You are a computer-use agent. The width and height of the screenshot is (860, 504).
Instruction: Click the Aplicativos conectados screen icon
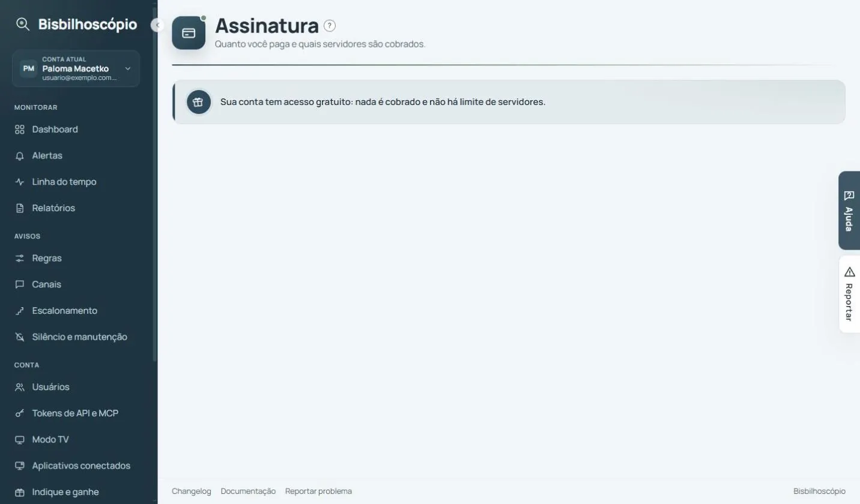(20, 466)
